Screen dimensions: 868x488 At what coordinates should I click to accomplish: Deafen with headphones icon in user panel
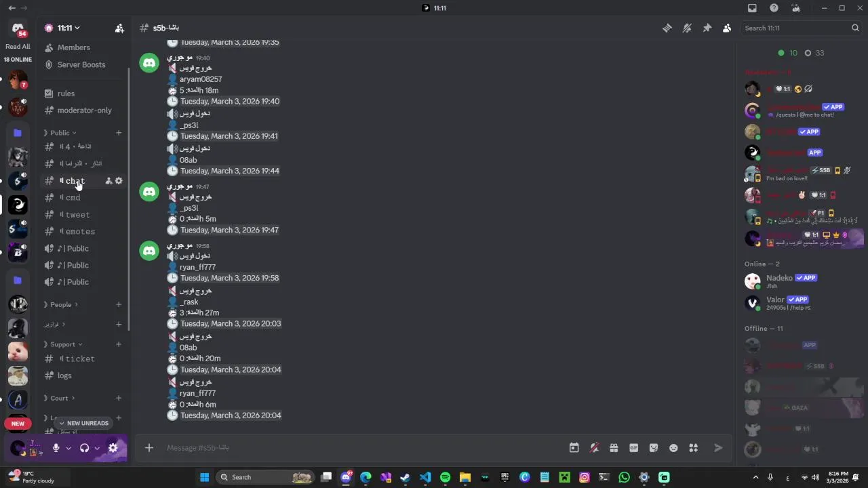click(85, 448)
